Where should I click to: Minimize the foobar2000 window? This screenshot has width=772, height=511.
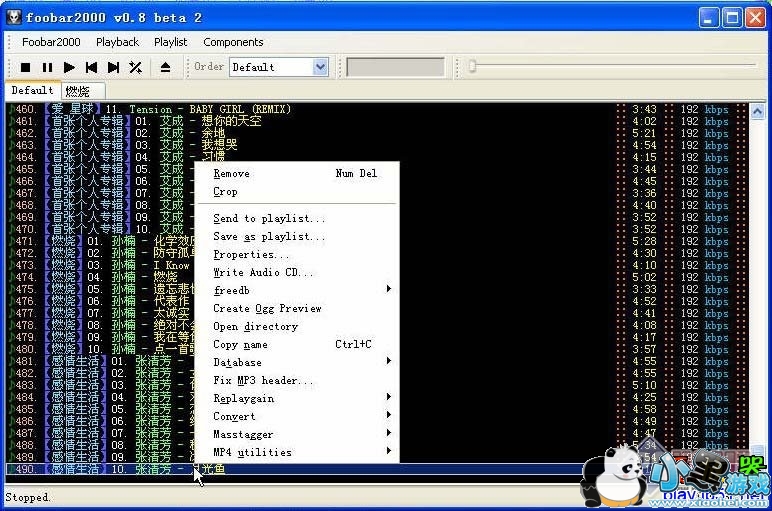(709, 18)
